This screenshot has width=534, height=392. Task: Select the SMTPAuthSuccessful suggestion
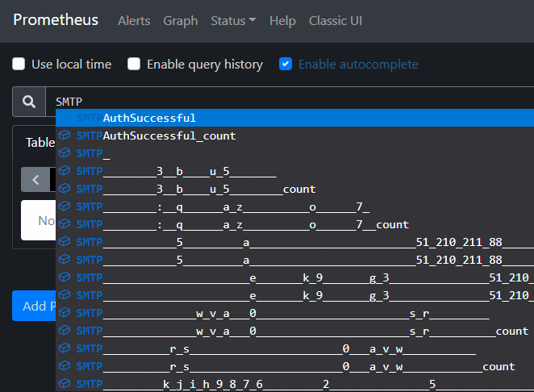coord(294,118)
